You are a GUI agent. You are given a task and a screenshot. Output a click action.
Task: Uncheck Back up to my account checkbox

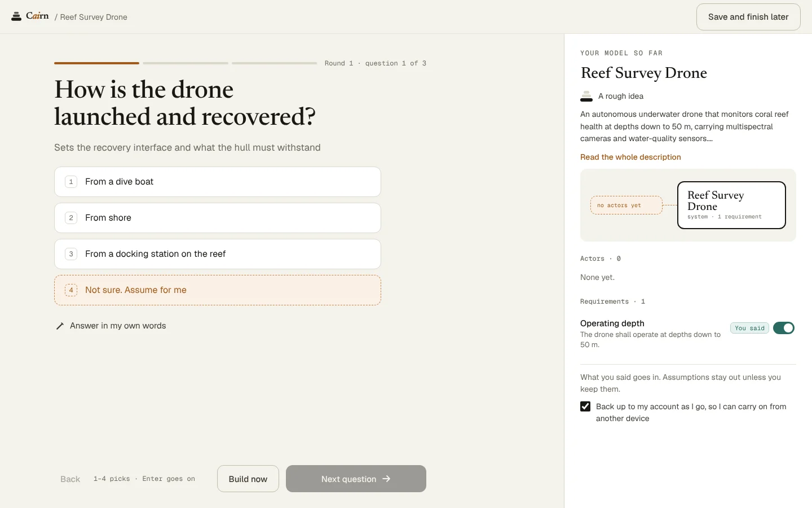[585, 406]
